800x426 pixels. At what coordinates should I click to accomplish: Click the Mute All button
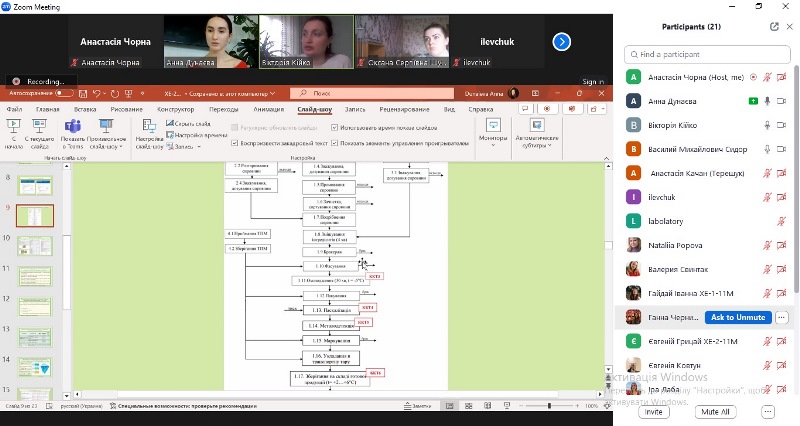click(715, 412)
